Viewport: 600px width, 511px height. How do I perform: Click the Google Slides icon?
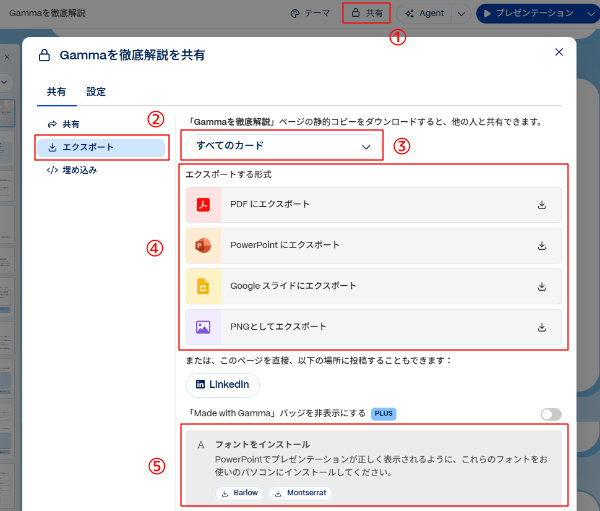203,286
